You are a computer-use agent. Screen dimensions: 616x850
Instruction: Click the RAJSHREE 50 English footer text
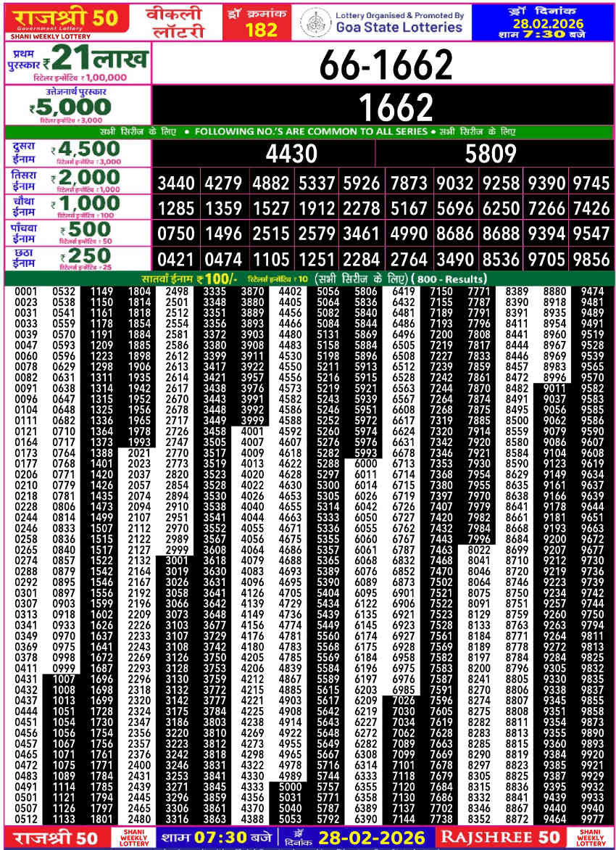click(501, 837)
